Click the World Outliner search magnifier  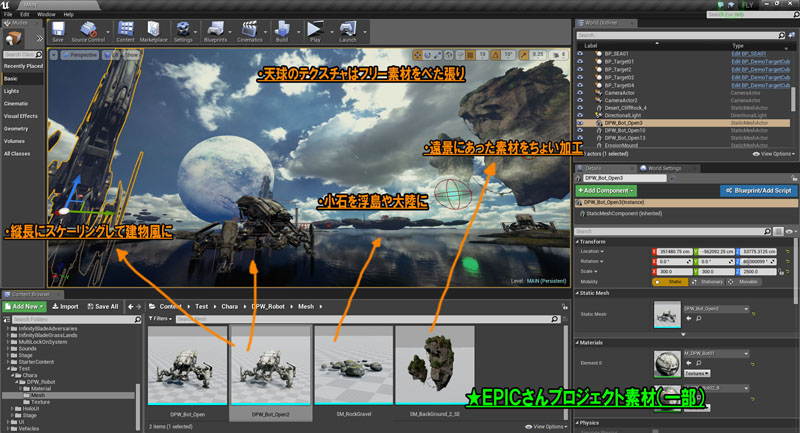[782, 35]
